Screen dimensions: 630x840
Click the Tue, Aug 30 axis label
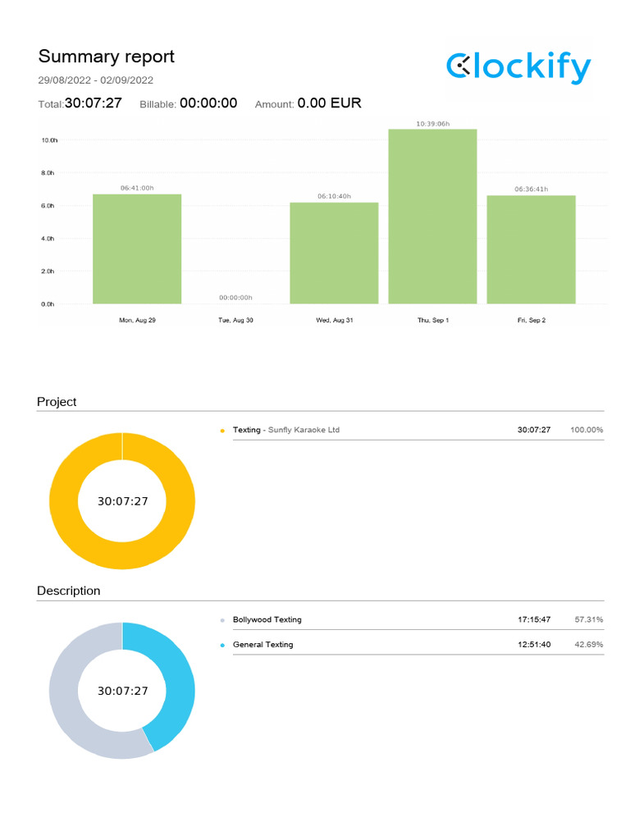235,321
